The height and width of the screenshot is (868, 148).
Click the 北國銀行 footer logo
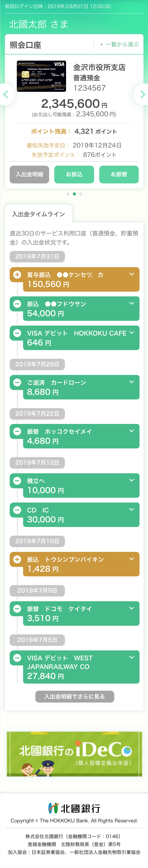[74, 808]
